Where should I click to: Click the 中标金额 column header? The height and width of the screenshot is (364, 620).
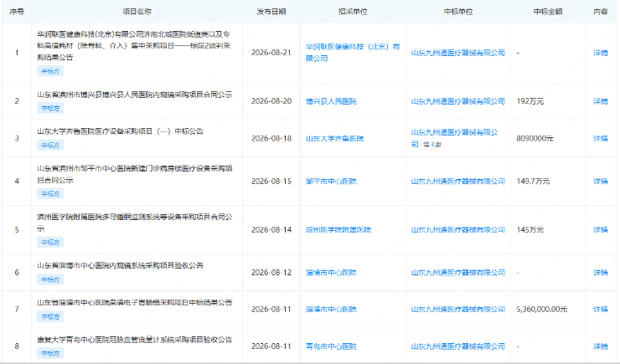click(548, 12)
